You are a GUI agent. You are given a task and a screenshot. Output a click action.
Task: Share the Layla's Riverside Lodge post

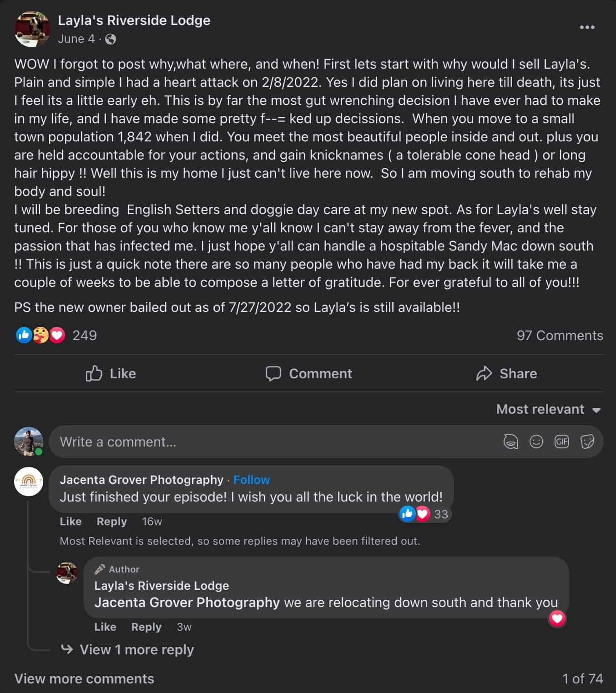(506, 374)
